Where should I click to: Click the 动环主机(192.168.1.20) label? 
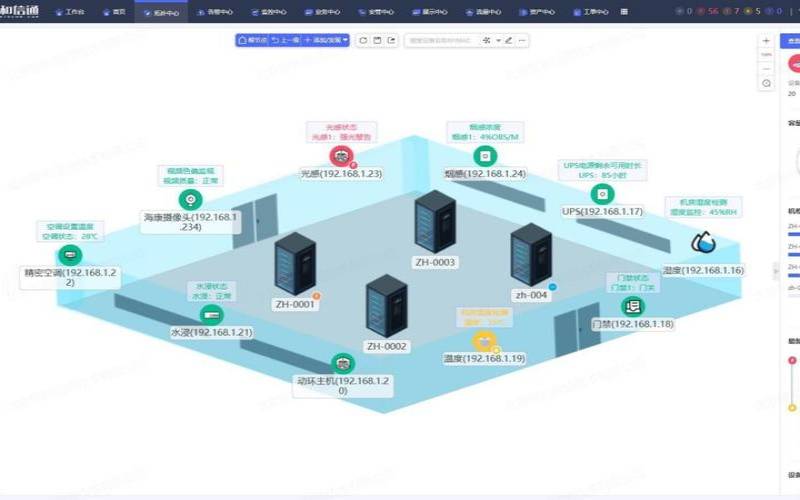click(x=343, y=386)
